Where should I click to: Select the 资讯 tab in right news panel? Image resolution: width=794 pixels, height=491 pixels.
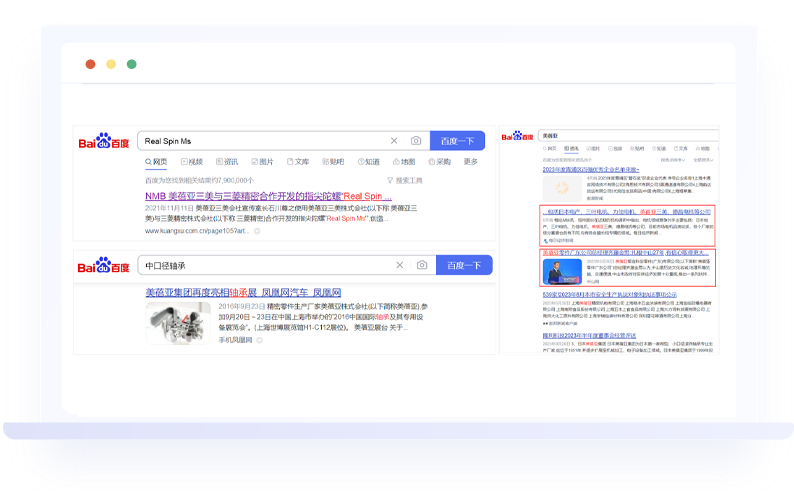click(x=571, y=148)
